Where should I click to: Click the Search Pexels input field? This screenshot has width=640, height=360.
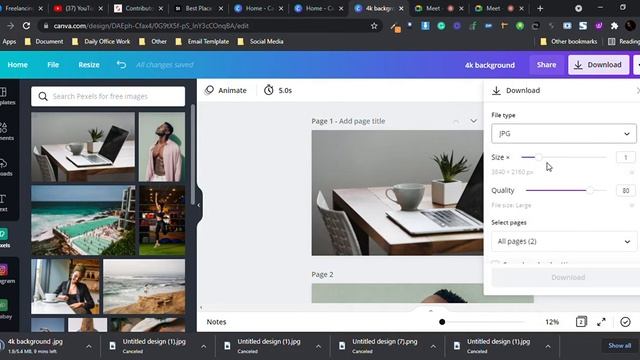[108, 96]
